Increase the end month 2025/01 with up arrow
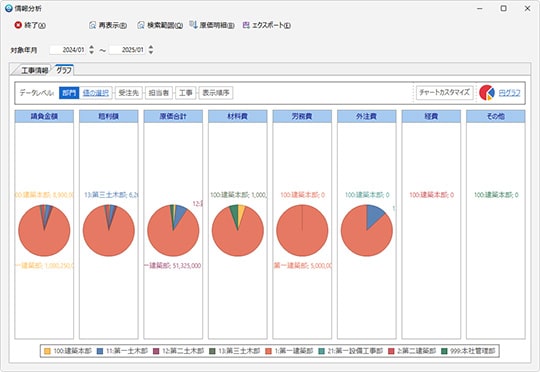 click(151, 47)
